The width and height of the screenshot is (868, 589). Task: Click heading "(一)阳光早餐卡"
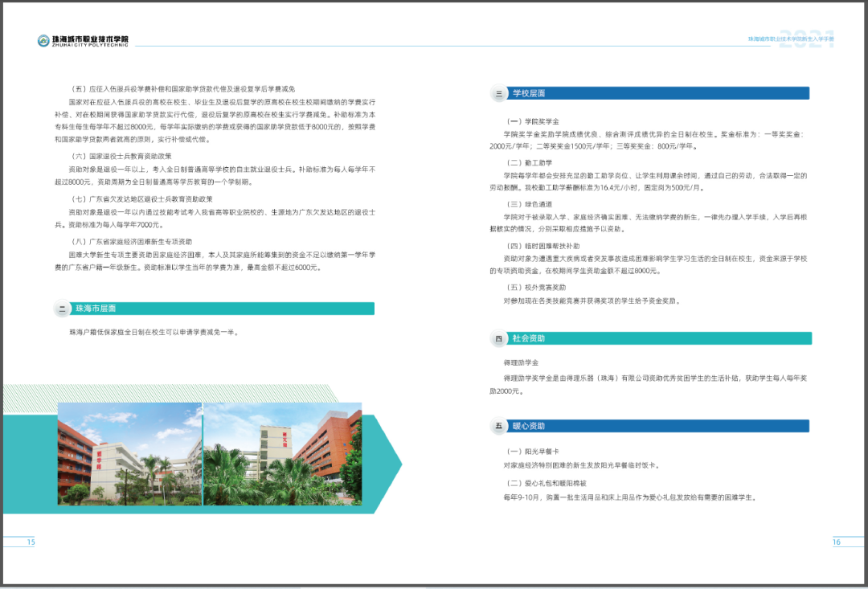tap(534, 452)
